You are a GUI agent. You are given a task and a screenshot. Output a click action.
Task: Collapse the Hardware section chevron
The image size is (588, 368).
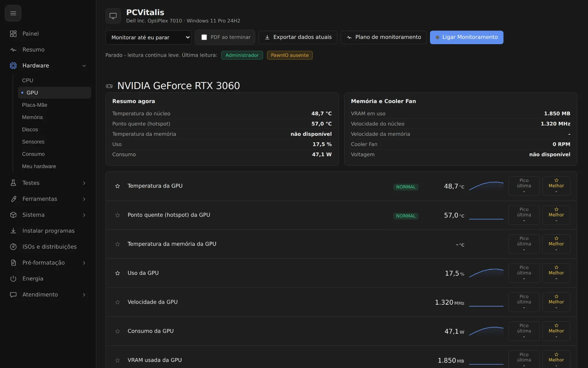tap(84, 66)
